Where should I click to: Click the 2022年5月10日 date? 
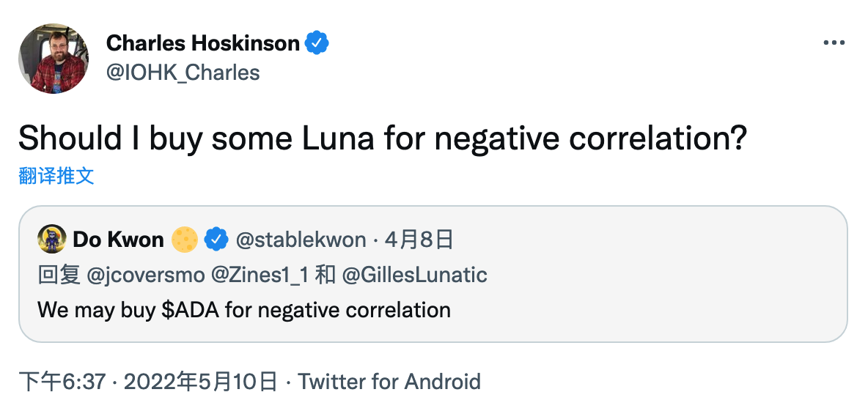pos(200,382)
